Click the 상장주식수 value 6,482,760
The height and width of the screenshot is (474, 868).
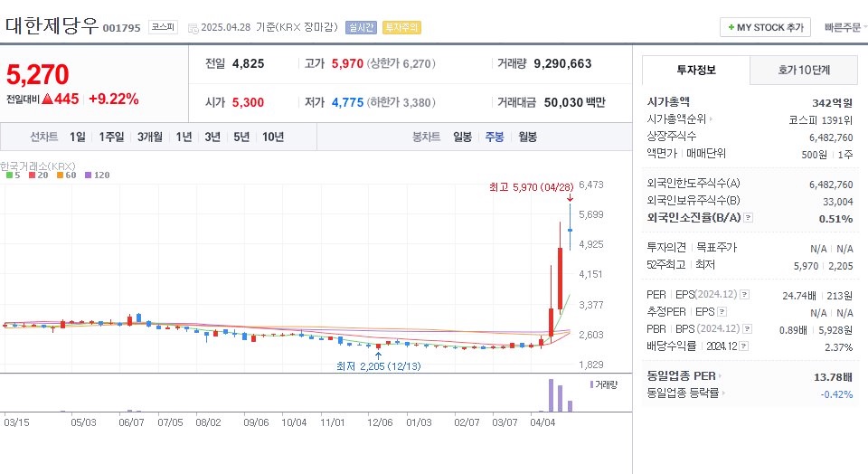point(831,137)
